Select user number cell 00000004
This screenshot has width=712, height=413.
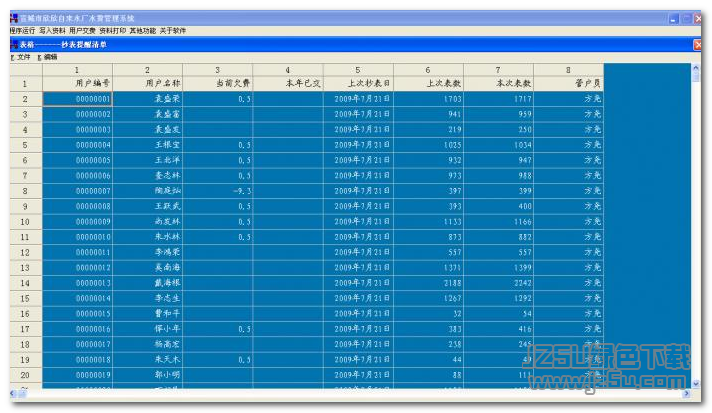[x=78, y=145]
